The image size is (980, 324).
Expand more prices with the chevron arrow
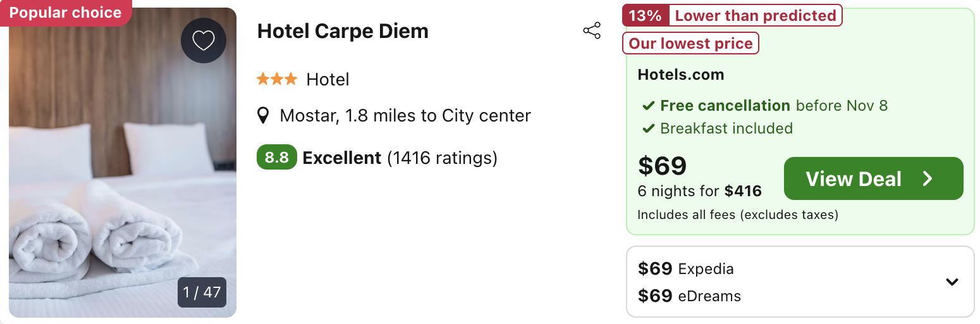click(952, 282)
